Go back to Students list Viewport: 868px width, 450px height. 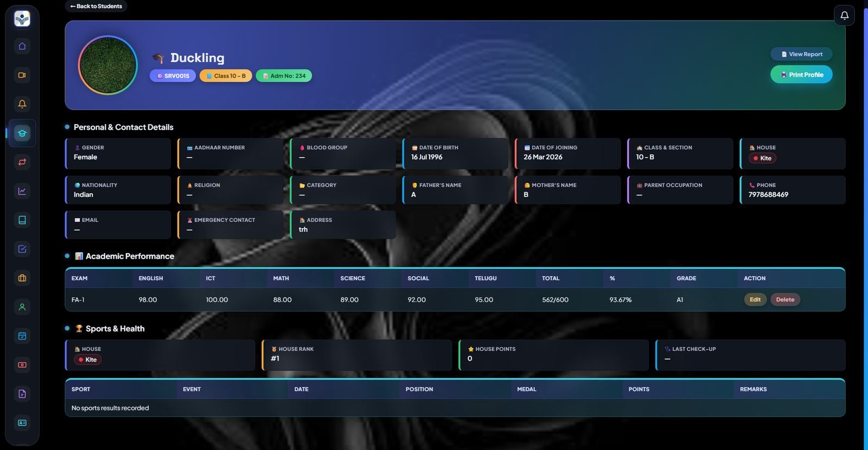pos(96,6)
